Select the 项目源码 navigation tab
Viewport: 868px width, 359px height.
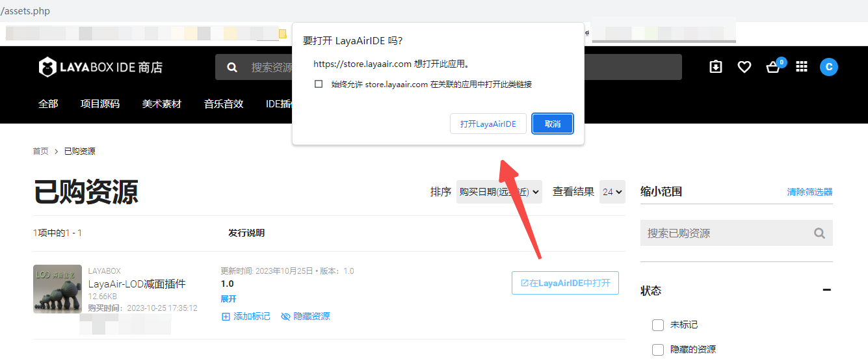pos(100,103)
